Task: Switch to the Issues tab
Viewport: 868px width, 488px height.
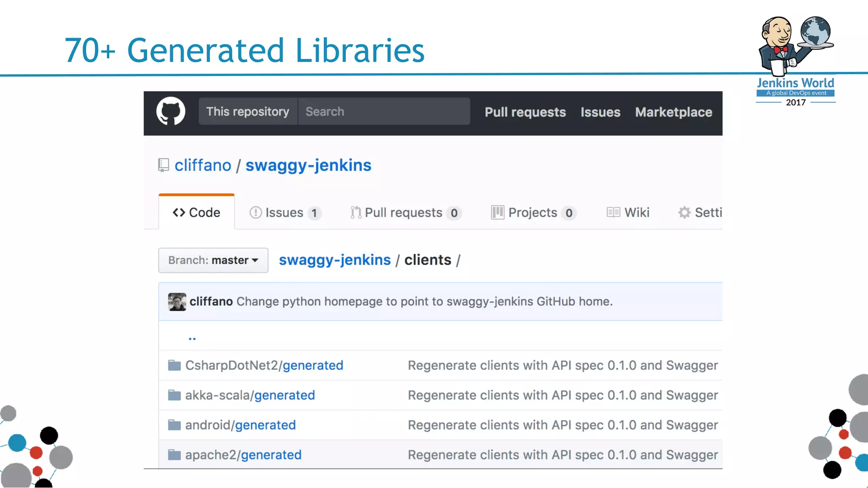Action: click(x=285, y=212)
